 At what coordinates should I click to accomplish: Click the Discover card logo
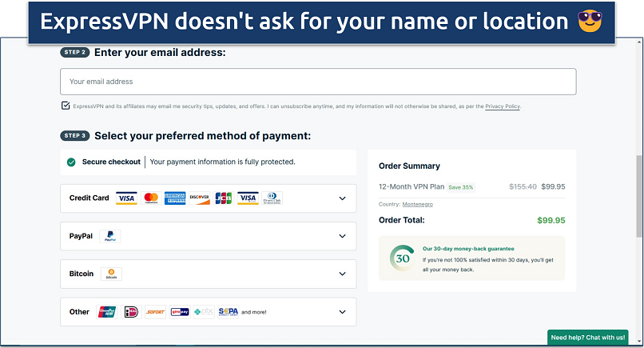click(200, 198)
